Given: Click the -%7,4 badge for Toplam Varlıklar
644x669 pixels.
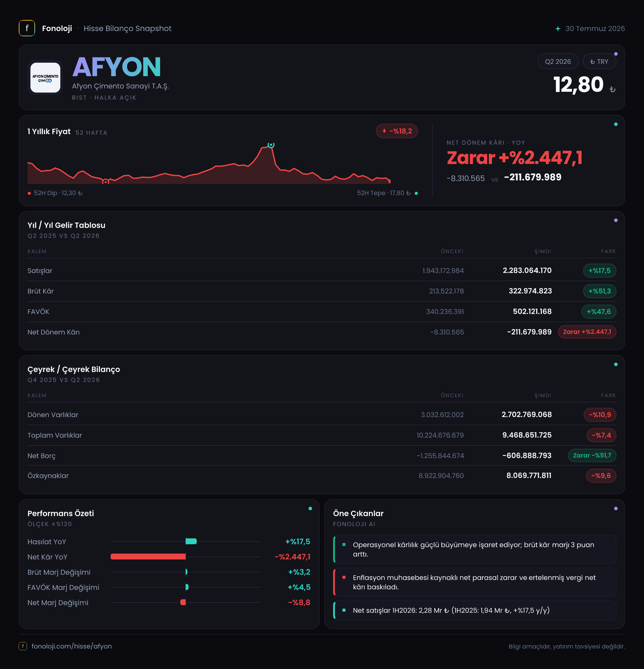Looking at the screenshot, I should (x=601, y=435).
